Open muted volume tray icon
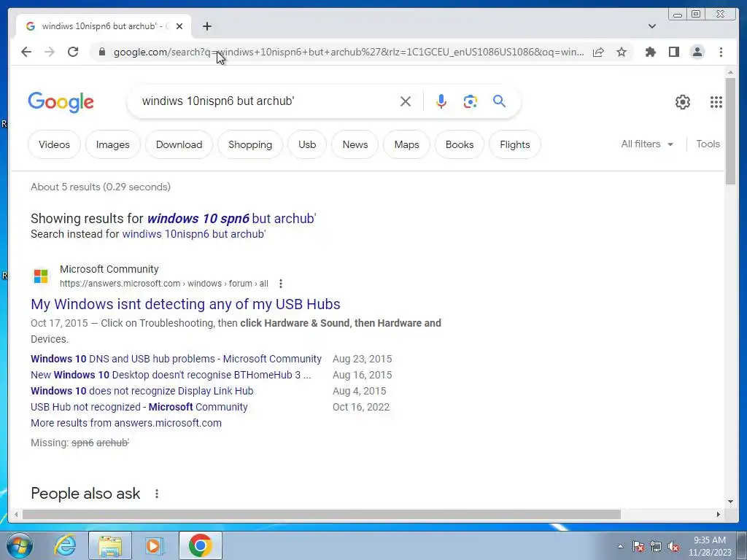747x560 pixels. pyautogui.click(x=673, y=546)
